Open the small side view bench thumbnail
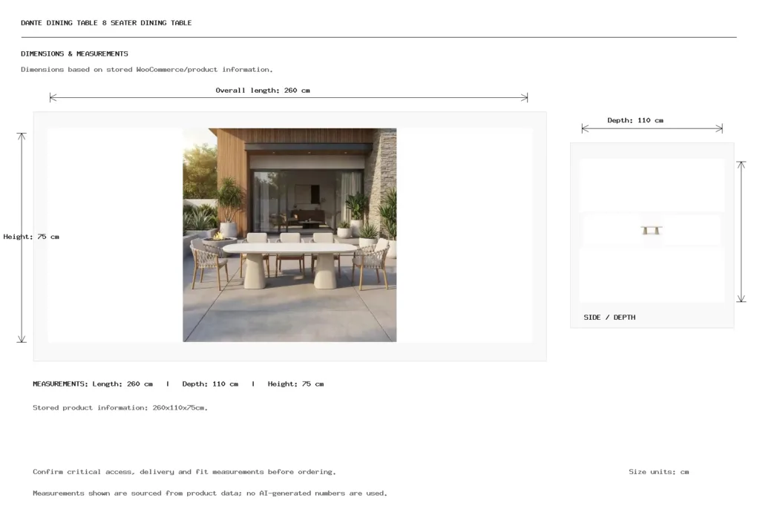 tap(652, 230)
